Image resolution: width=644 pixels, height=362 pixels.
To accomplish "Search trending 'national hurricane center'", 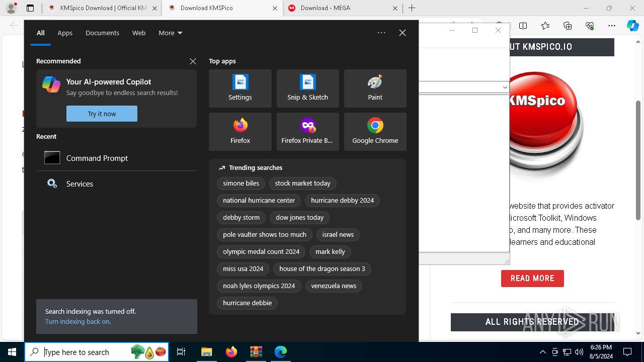I will (259, 201).
